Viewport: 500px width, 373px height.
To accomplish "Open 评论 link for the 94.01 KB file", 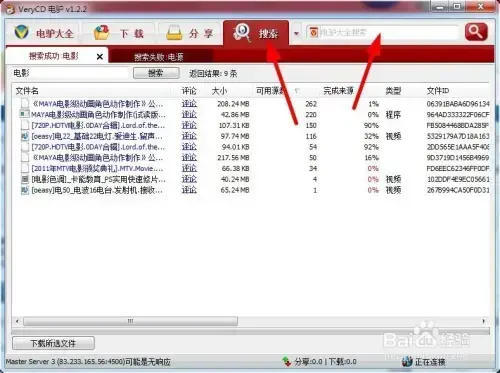I will point(189,147).
